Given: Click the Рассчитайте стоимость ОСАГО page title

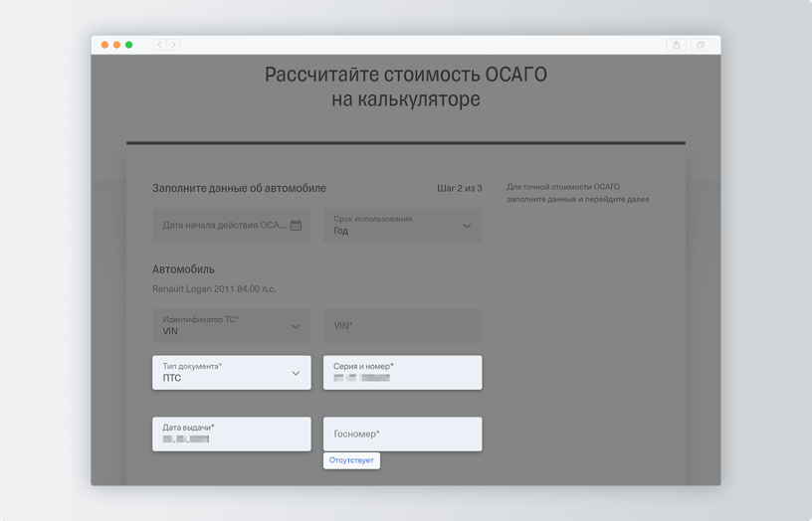Looking at the screenshot, I should [406, 87].
